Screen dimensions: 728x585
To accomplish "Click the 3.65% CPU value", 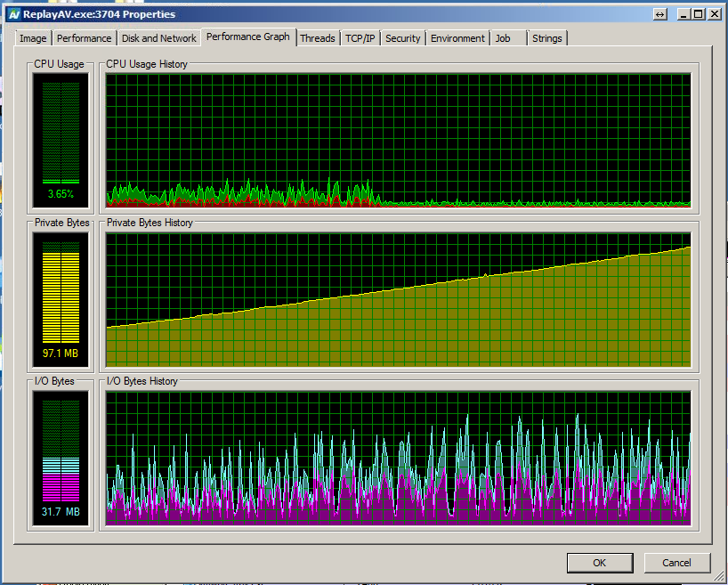I will click(x=61, y=194).
